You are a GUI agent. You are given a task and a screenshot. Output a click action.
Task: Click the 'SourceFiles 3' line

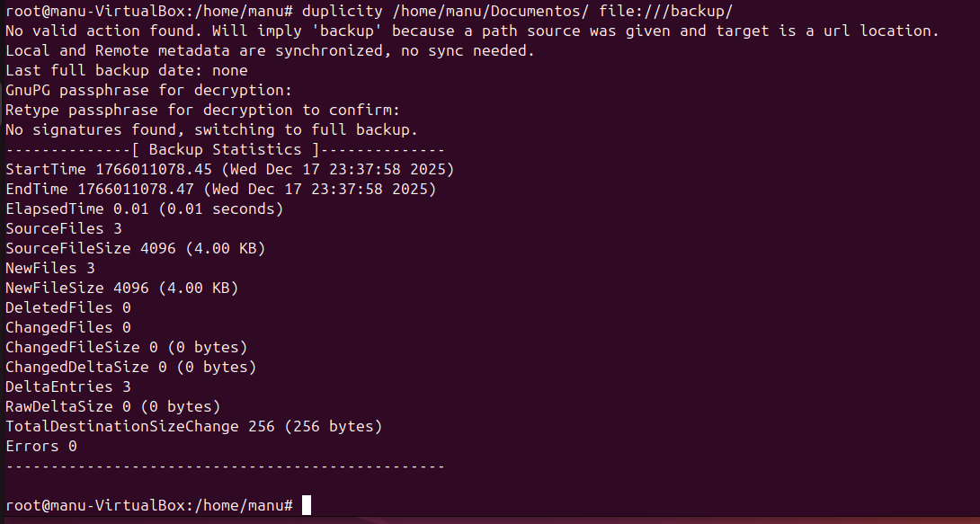click(63, 228)
